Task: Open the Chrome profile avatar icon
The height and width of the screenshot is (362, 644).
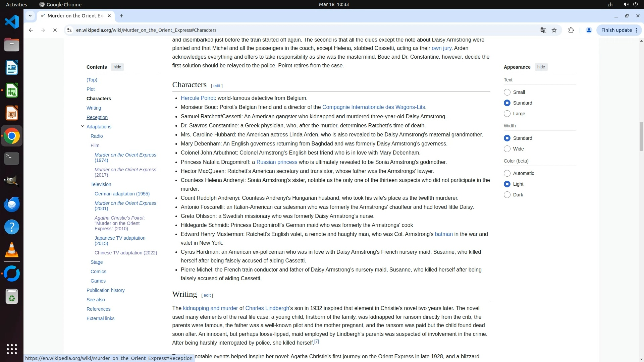Action: coord(589,30)
